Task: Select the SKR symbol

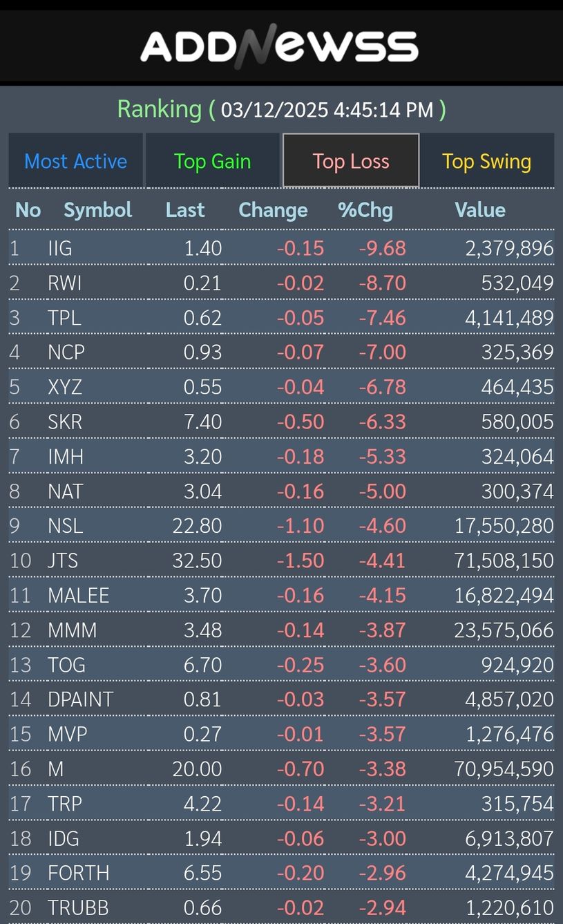Action: coord(65,422)
